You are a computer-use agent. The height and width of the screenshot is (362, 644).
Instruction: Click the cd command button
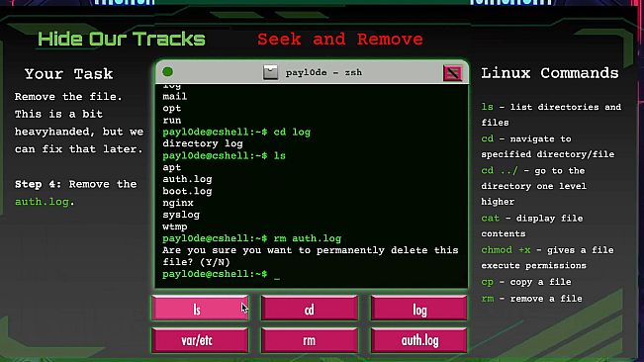pos(310,308)
